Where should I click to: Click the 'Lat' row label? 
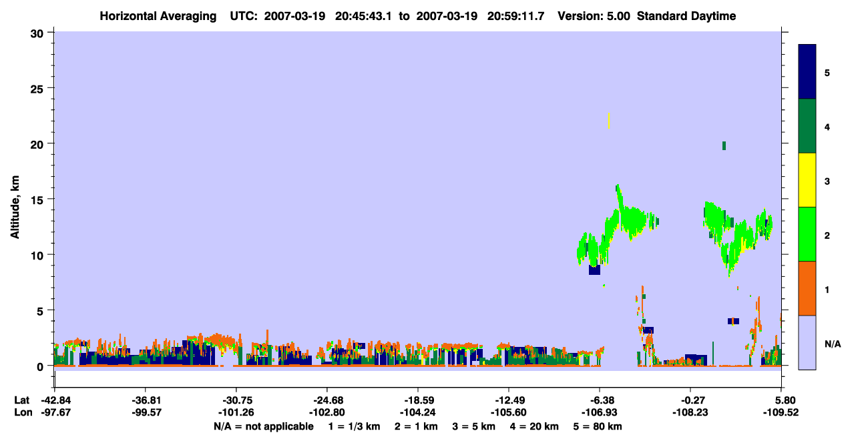click(x=21, y=400)
